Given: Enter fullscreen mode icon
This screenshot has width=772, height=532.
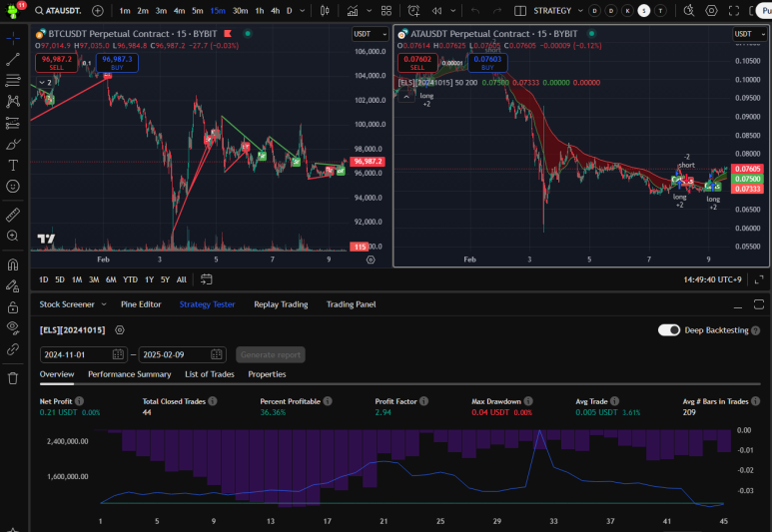Looking at the screenshot, I should (x=734, y=10).
